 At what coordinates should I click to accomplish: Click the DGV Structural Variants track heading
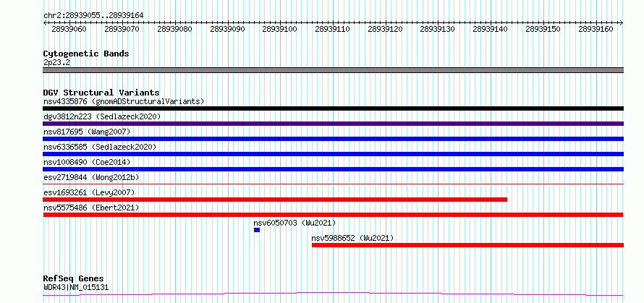tap(101, 93)
